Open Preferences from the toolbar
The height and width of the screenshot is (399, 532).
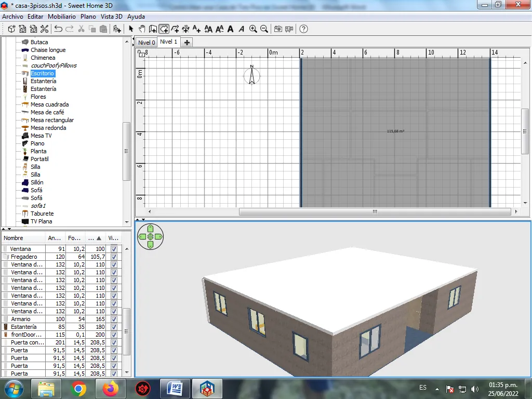pos(44,29)
